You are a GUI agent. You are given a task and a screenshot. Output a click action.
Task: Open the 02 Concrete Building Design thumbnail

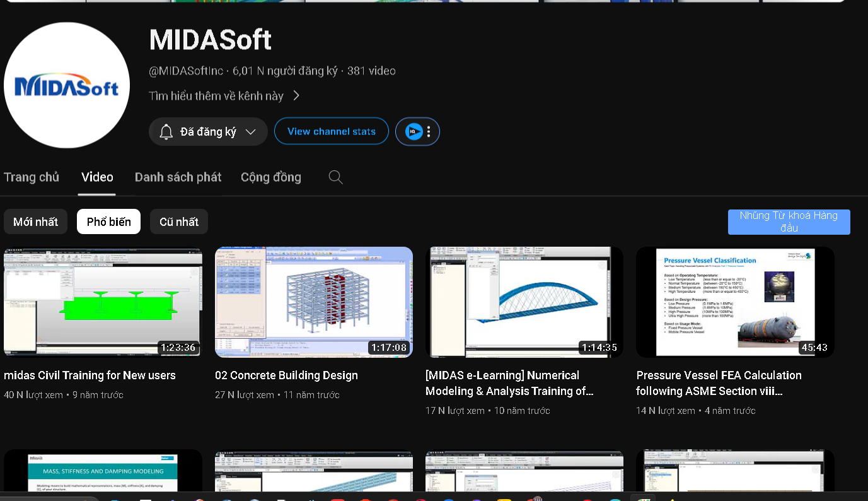click(314, 302)
